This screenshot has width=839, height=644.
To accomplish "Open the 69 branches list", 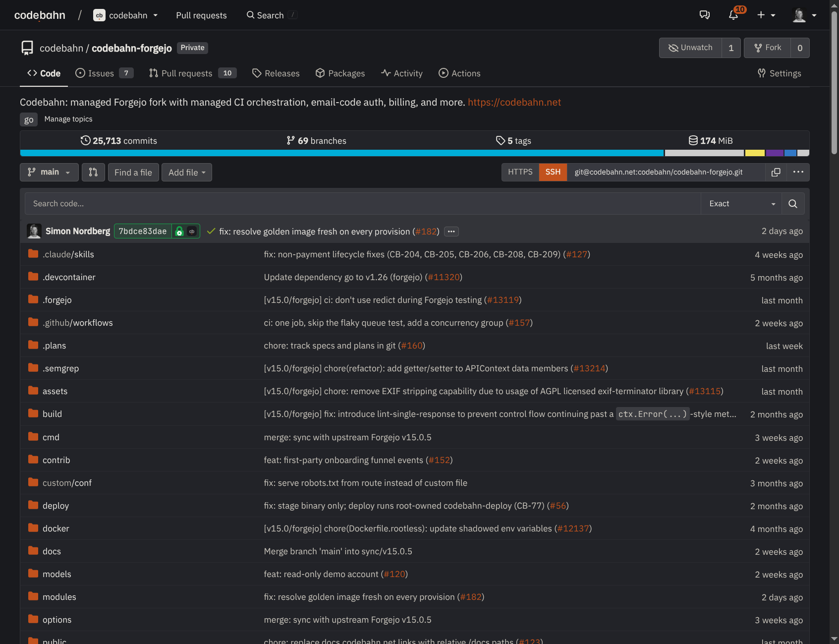I will pyautogui.click(x=316, y=141).
